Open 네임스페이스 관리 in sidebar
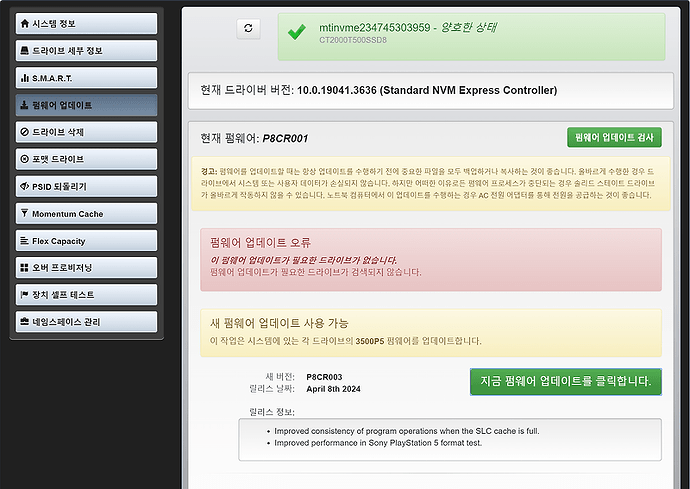This screenshot has width=690, height=489. tap(86, 322)
